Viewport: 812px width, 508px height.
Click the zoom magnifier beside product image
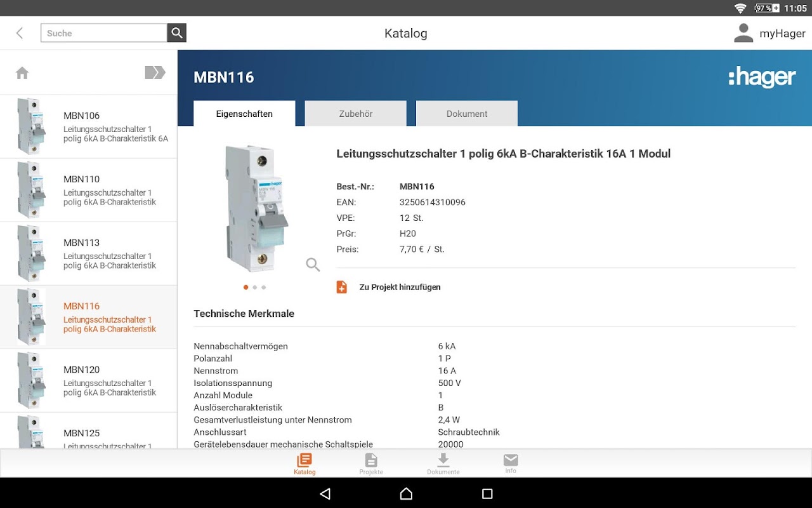pos(313,264)
